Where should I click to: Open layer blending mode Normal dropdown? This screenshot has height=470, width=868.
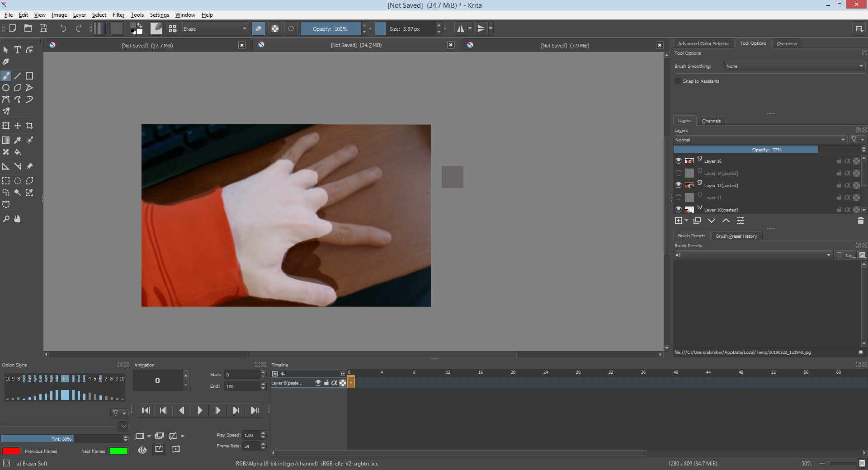[759, 140]
